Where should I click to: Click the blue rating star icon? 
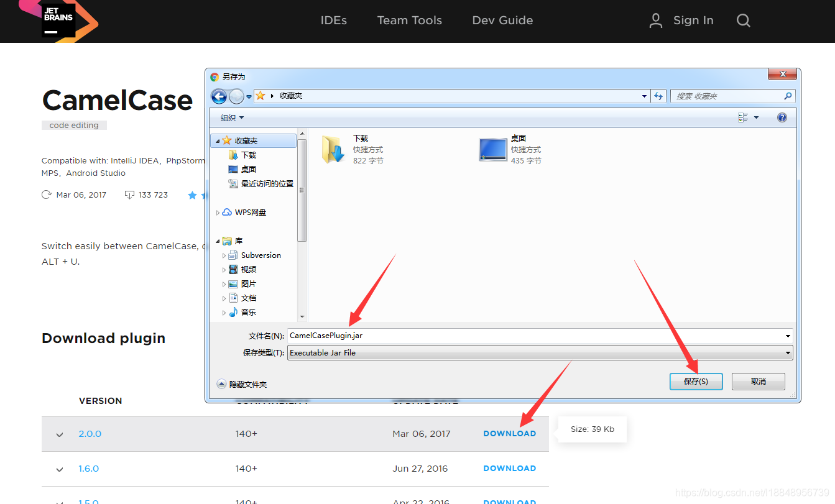coord(193,195)
